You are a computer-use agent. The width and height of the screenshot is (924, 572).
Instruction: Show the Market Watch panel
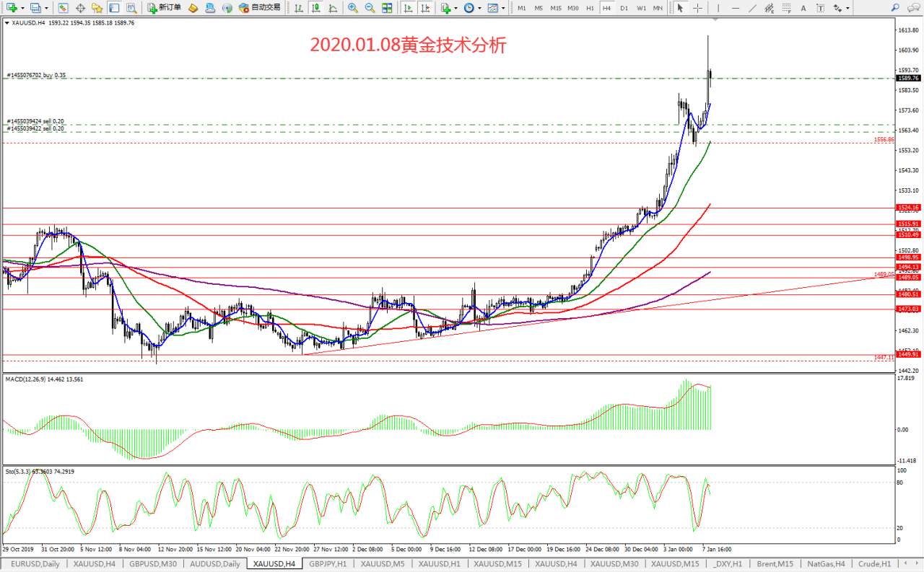point(63,7)
